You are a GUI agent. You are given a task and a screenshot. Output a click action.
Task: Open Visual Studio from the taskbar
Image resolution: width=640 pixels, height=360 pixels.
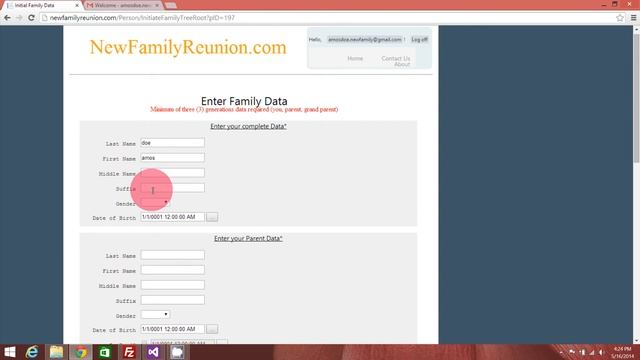pyautogui.click(x=153, y=352)
